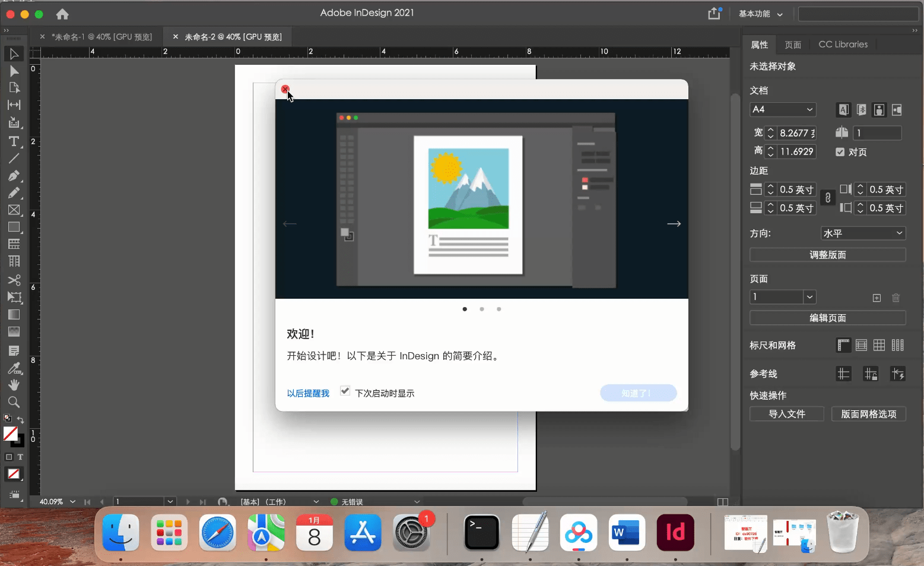
Task: Click next slide arrow in welcome dialog
Action: [x=674, y=224]
